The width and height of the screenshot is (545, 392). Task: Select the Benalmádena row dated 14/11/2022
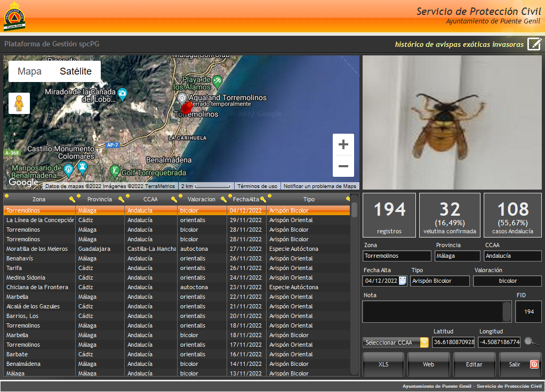point(177,364)
